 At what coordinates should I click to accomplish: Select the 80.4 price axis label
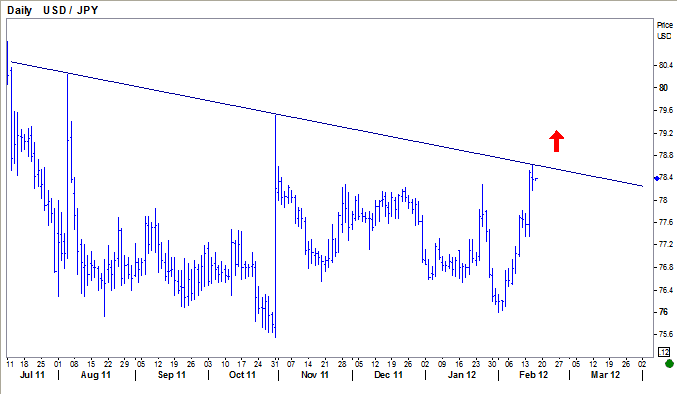tap(666, 65)
